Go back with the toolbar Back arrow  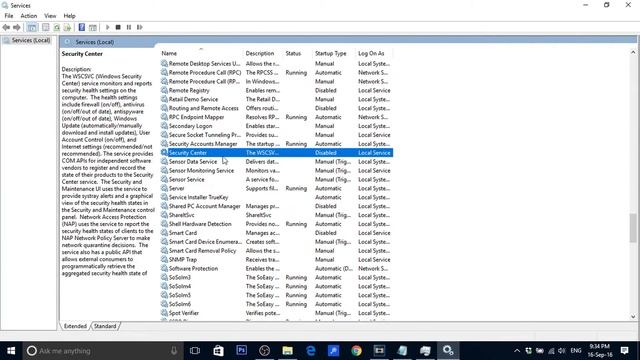[6, 27]
